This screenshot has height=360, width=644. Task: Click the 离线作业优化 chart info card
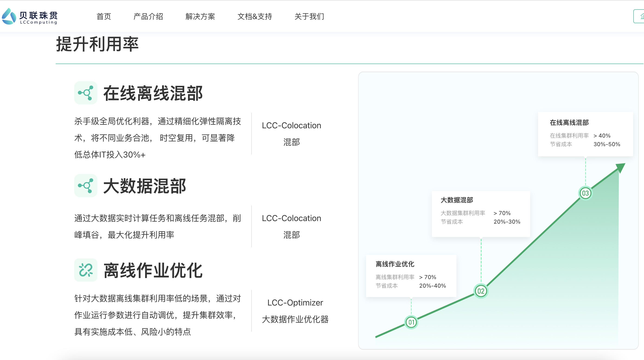click(x=411, y=276)
